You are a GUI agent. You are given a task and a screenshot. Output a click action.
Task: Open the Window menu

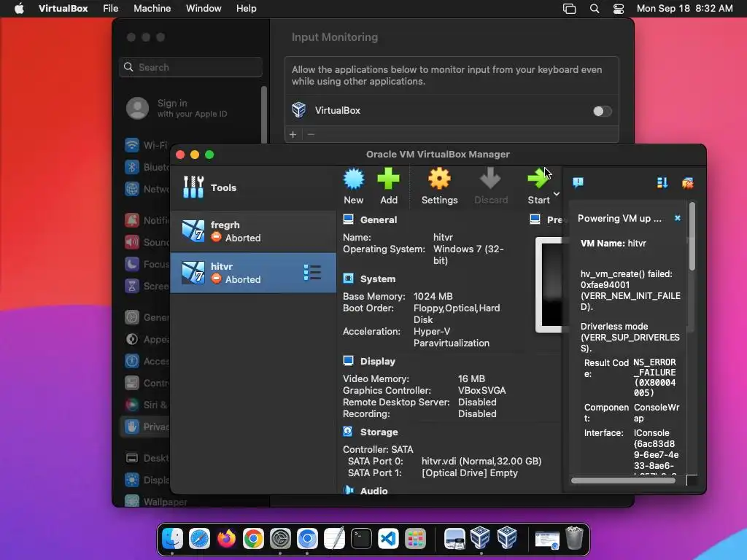click(204, 9)
